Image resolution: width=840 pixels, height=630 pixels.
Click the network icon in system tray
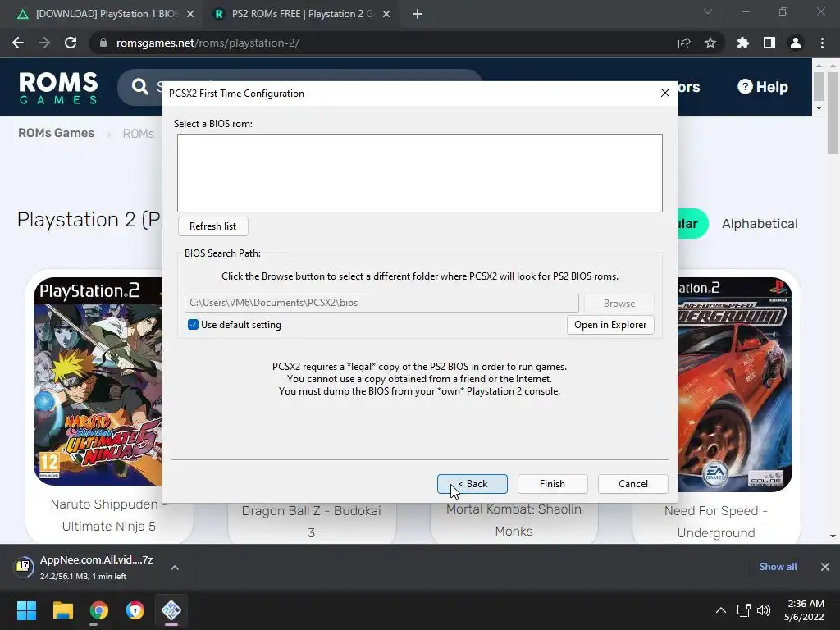pyautogui.click(x=743, y=610)
